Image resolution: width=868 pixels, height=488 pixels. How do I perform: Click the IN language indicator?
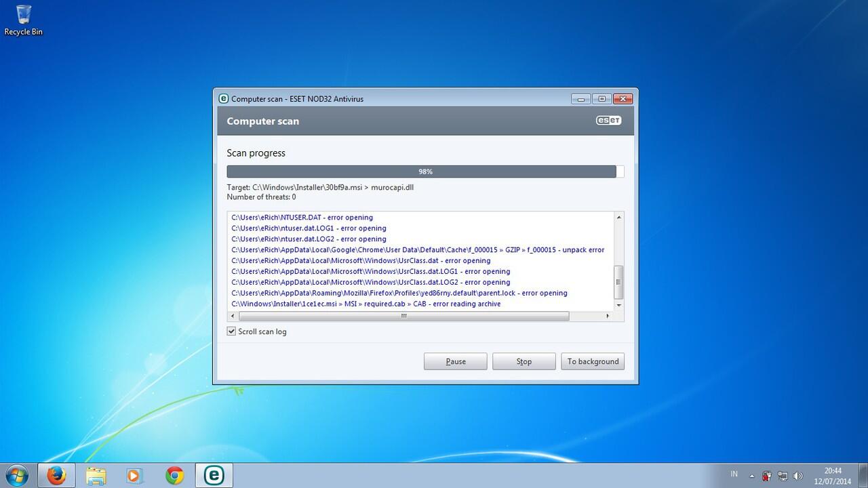pos(734,474)
